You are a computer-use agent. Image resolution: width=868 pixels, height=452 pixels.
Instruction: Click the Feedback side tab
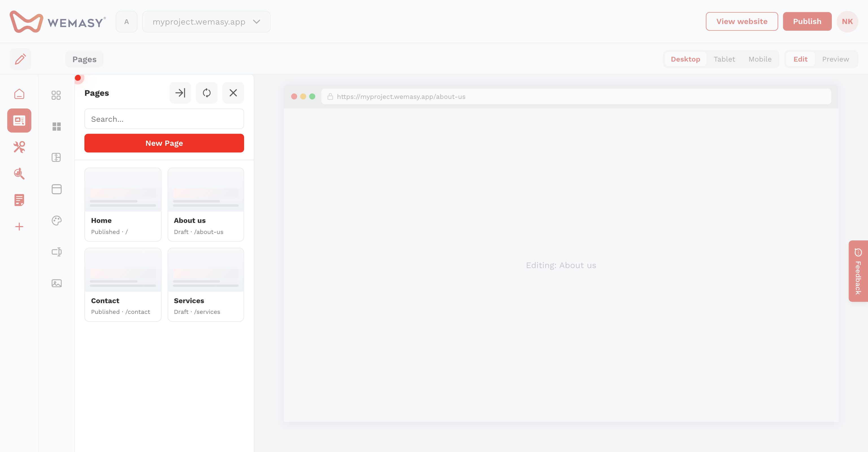click(x=858, y=271)
